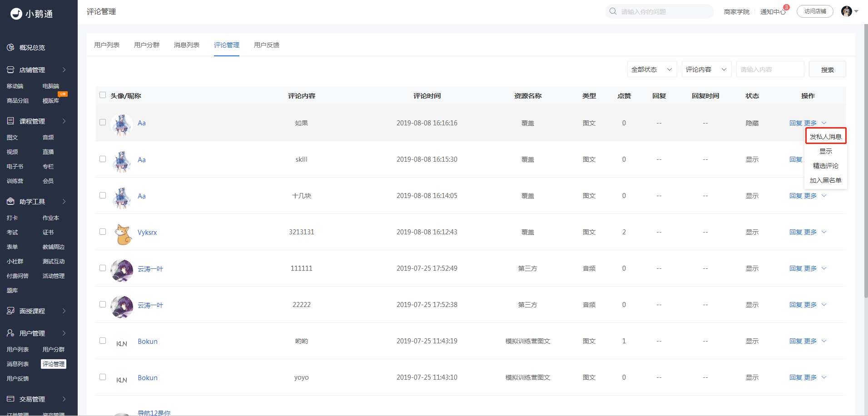Open 直播 in sidebar
Screen dimensions: 868x416
click(48, 152)
